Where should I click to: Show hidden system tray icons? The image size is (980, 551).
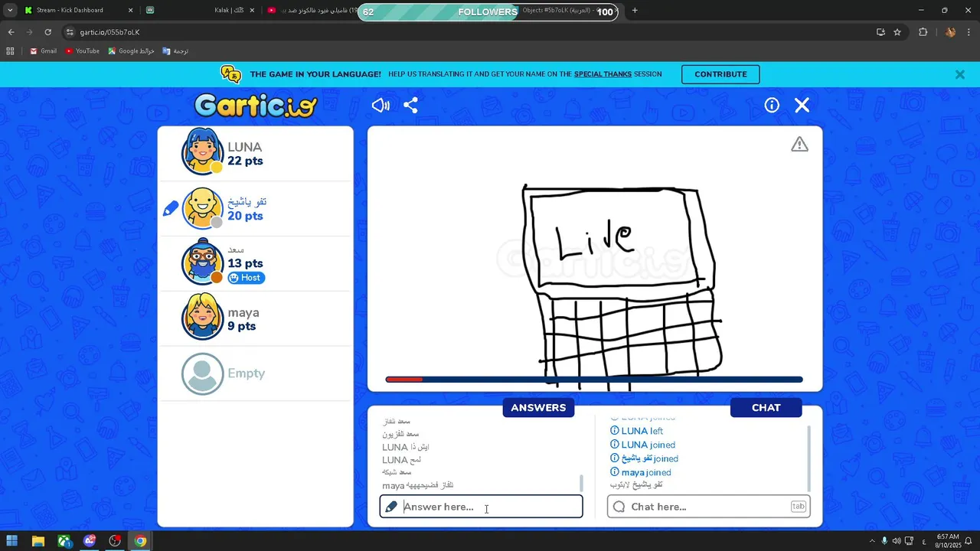871,541
